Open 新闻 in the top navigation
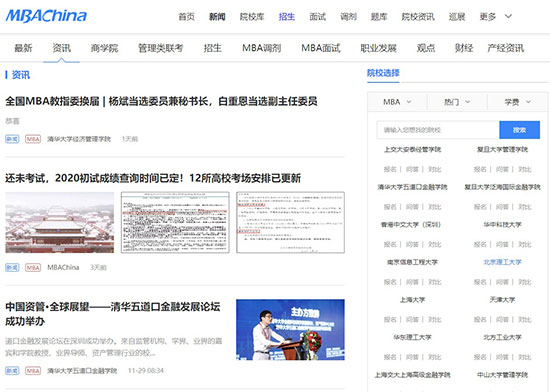Screen dimensions: 550x392 [x=217, y=16]
